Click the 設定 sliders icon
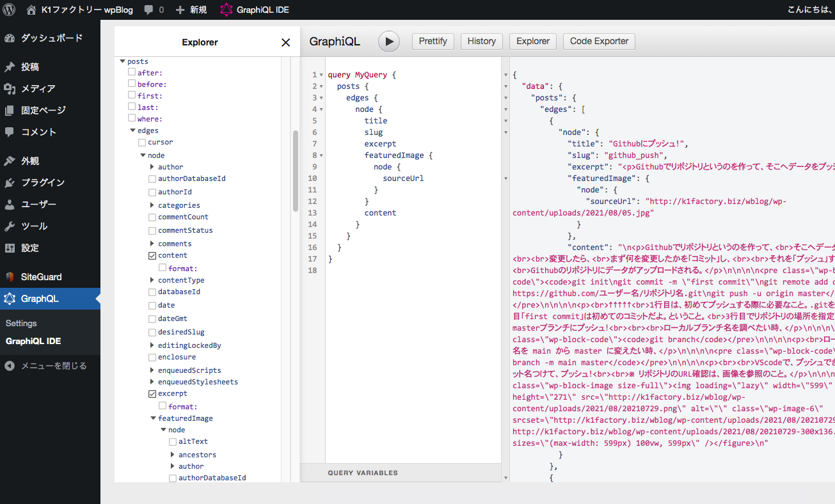Screen dimensions: 835x504 10,248
